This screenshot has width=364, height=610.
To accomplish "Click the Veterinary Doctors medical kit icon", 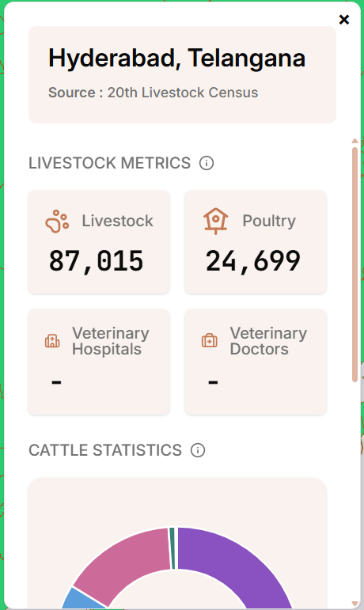I will pos(210,341).
